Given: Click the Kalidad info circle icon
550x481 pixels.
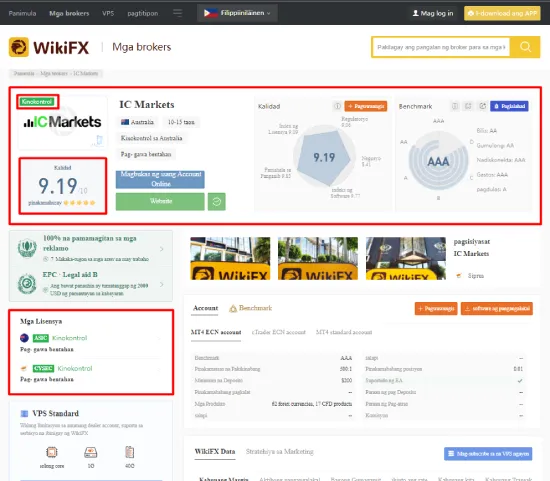Looking at the screenshot, I should pyautogui.click(x=337, y=106).
